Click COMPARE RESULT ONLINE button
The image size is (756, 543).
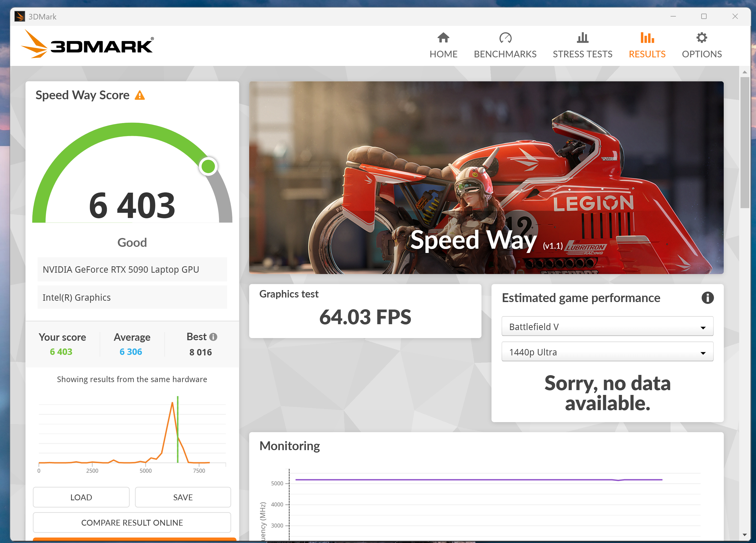(x=132, y=522)
